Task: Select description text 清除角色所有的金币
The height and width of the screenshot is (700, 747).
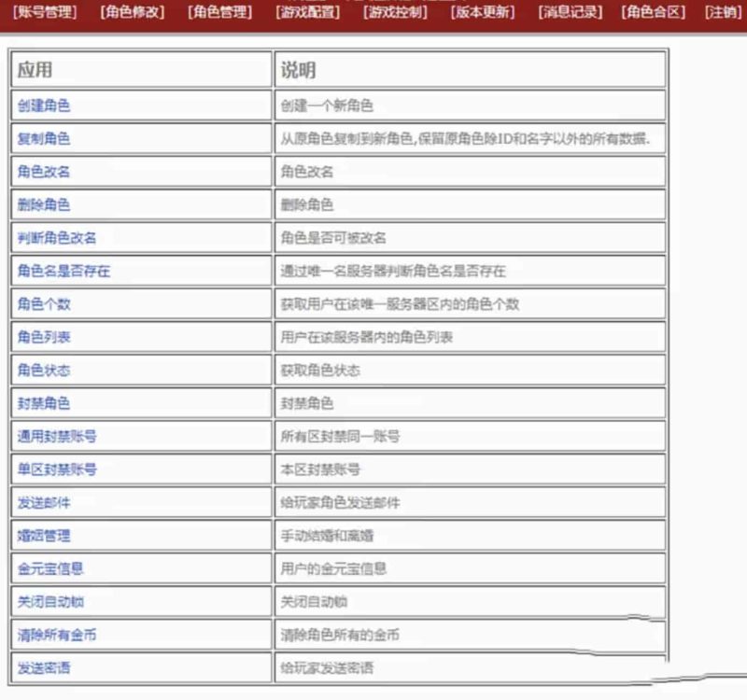Action: click(340, 635)
